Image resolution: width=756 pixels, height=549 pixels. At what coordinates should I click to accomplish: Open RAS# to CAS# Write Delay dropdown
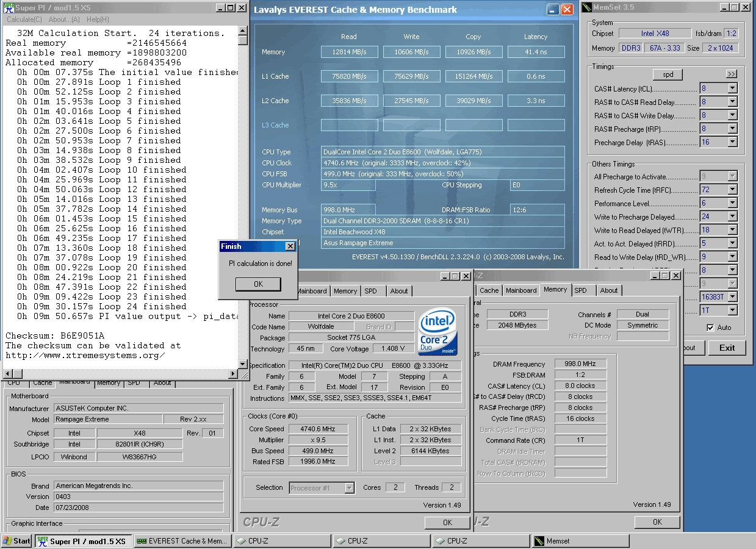[732, 116]
